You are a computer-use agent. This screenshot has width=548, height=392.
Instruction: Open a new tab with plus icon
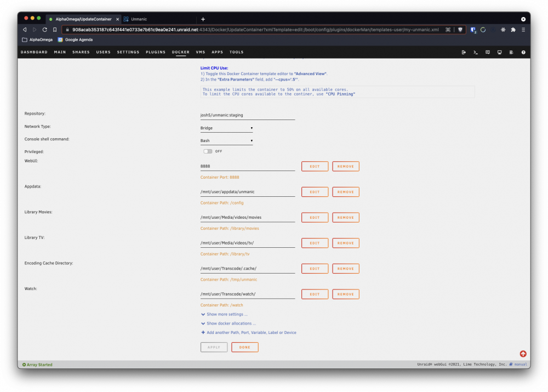203,19
